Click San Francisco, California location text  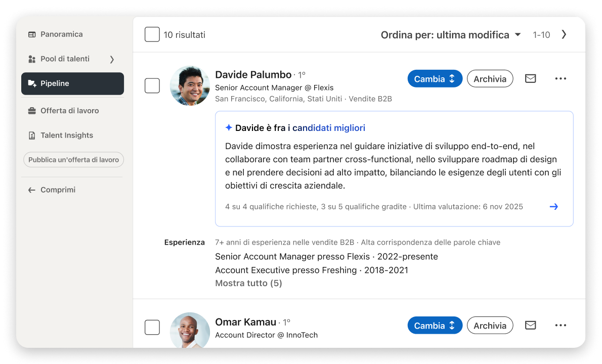(x=278, y=99)
